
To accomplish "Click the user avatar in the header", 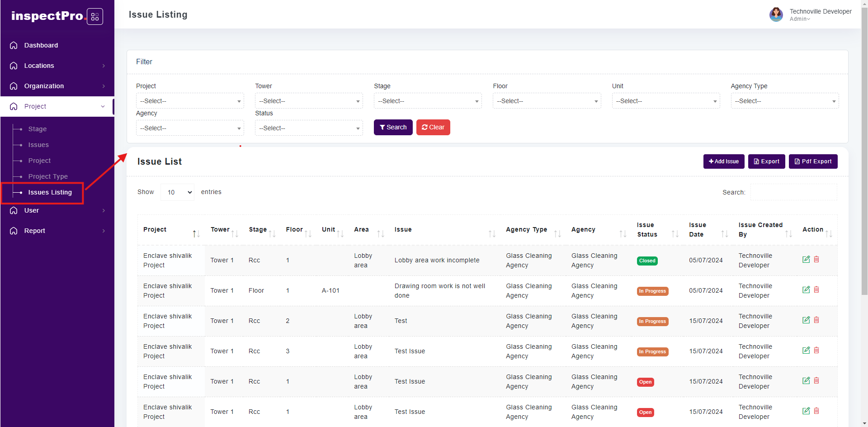I will (x=776, y=14).
